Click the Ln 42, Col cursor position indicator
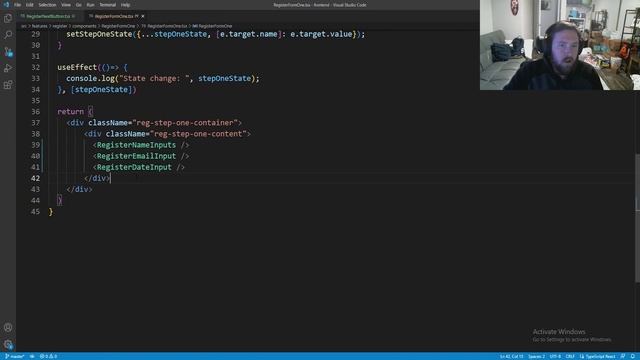The height and width of the screenshot is (360, 640). pos(511,356)
